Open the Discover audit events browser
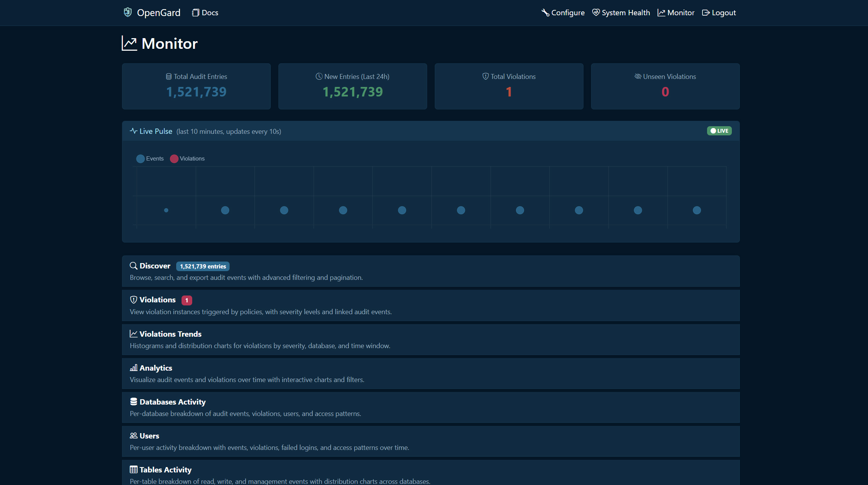Viewport: 868px width, 485px height. 154,266
